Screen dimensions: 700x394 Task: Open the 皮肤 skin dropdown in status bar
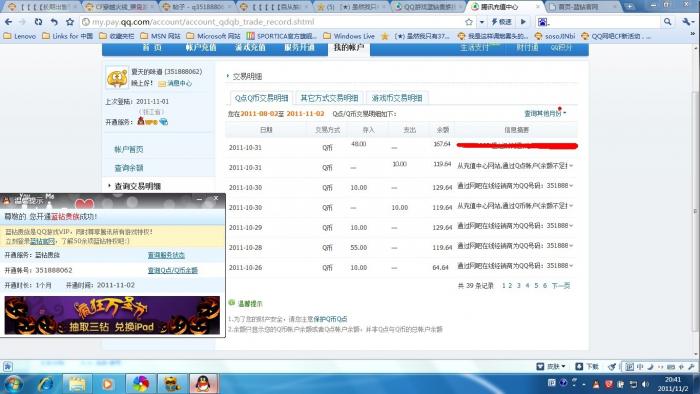point(551,366)
